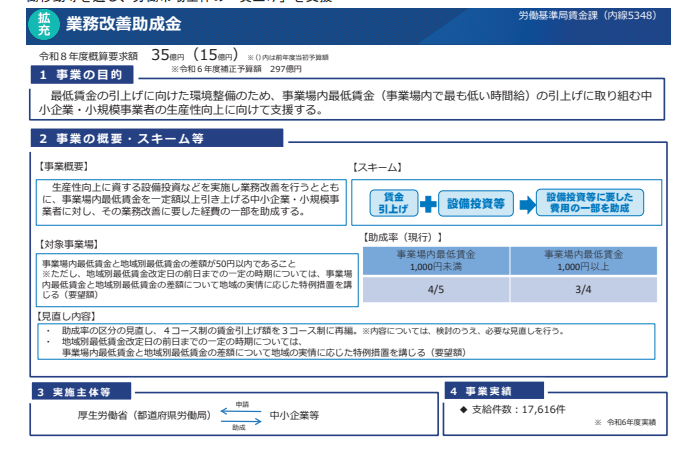Screen dimensions: 684x455
Task: Click the 1 事業の目的 section header
Action: 85,75
